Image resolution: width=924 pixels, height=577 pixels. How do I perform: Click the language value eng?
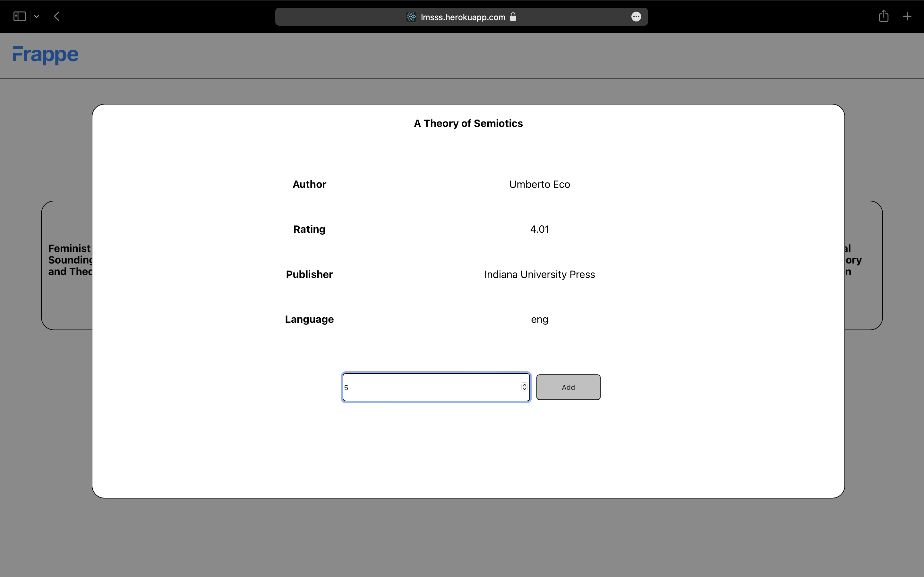tap(539, 319)
